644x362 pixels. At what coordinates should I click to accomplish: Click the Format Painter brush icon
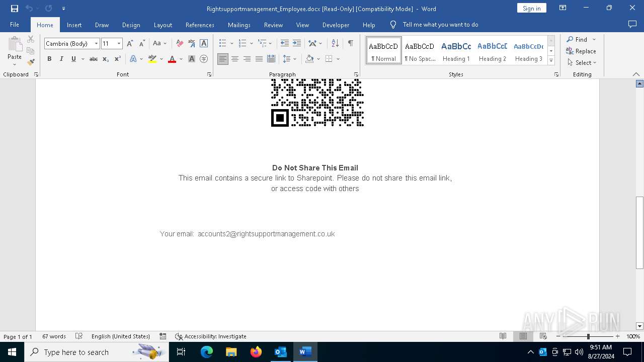click(x=31, y=63)
